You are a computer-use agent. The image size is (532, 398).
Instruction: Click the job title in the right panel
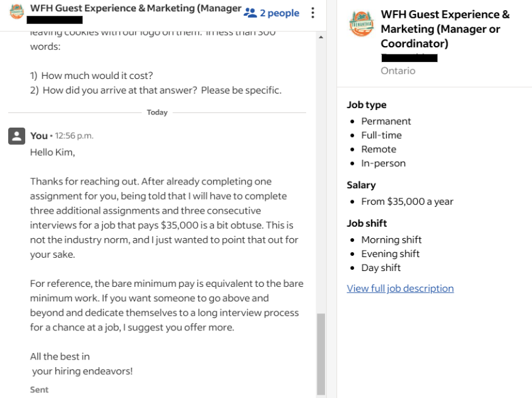click(x=445, y=29)
